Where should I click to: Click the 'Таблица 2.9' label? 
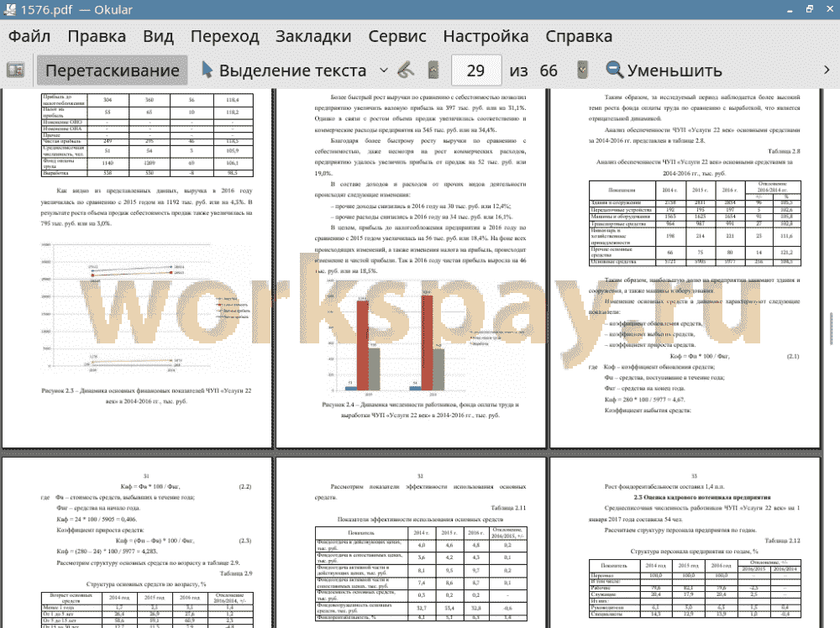coord(236,573)
